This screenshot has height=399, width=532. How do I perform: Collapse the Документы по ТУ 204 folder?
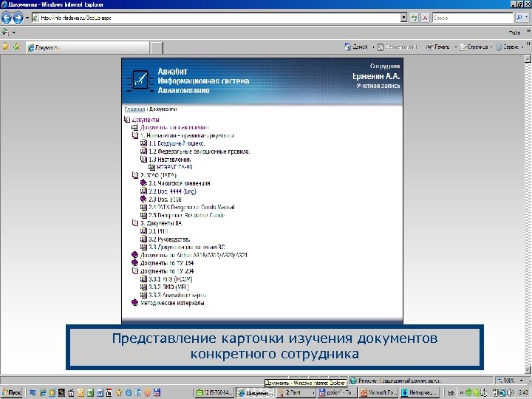click(135, 270)
